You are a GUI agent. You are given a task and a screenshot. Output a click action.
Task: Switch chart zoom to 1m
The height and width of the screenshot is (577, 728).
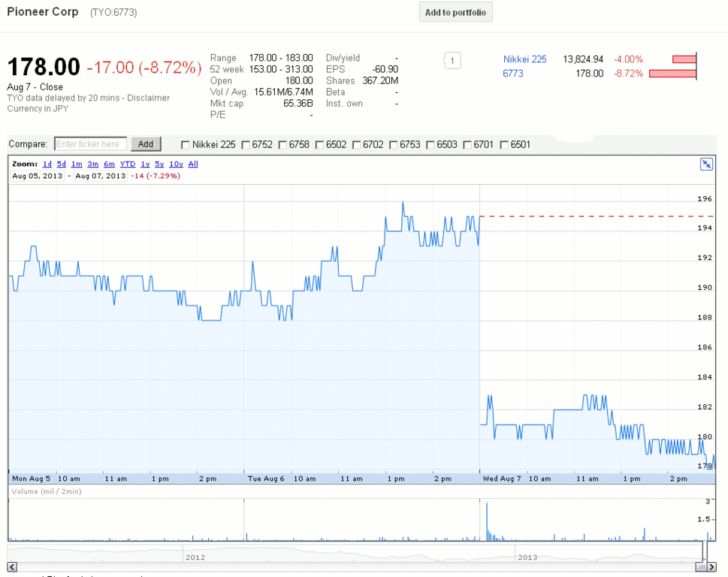[x=77, y=164]
